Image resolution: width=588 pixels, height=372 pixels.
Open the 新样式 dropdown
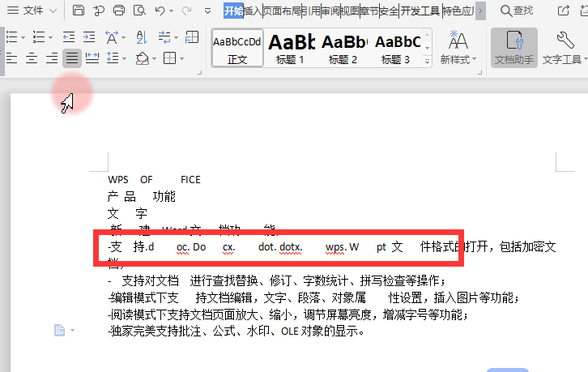pos(458,48)
